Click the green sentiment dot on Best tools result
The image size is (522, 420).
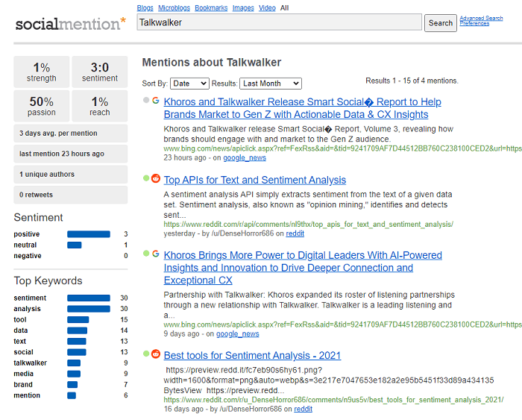coord(146,354)
